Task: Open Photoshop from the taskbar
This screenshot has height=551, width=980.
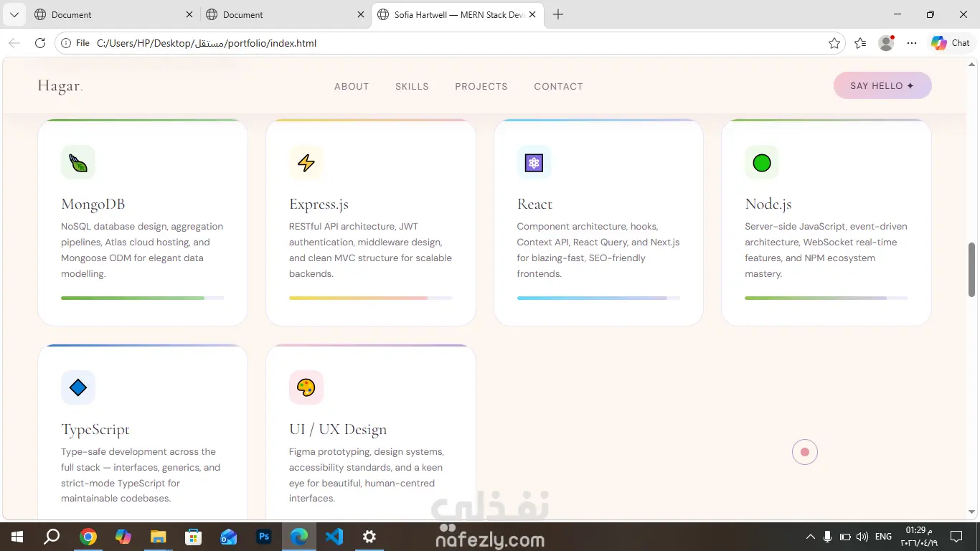Action: click(263, 537)
